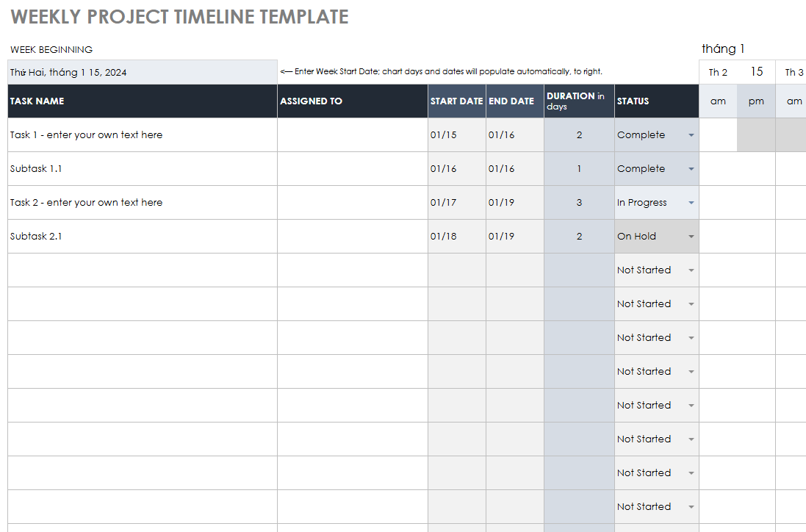Click the week start date cell

point(143,72)
